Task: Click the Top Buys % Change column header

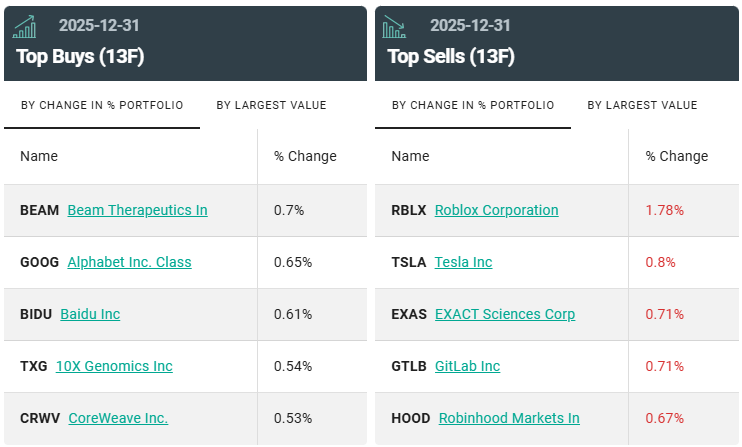Action: tap(305, 156)
